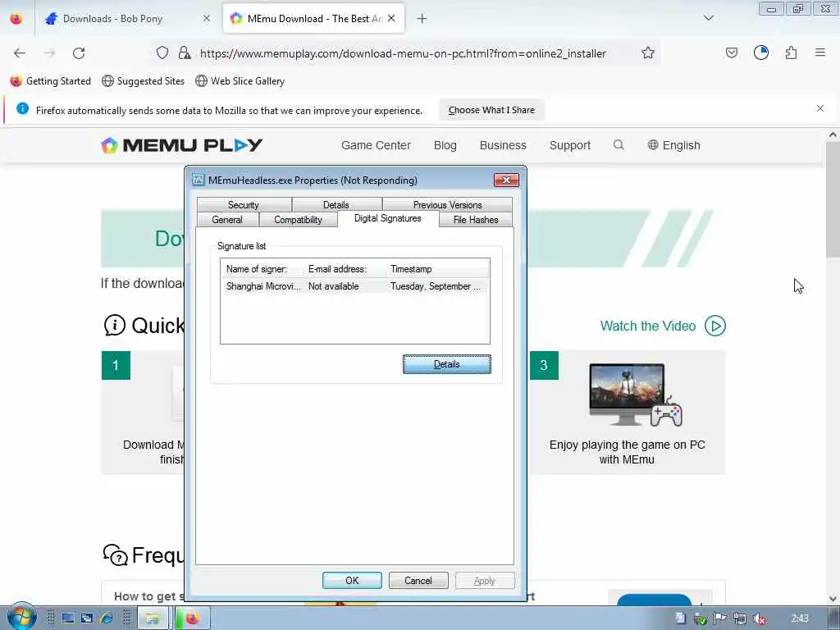Switch to Firefox taskbar button

pos(193,619)
